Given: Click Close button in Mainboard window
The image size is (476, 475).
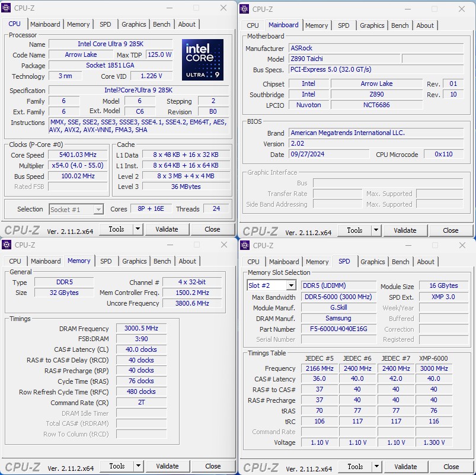Looking at the screenshot, I should tap(451, 230).
